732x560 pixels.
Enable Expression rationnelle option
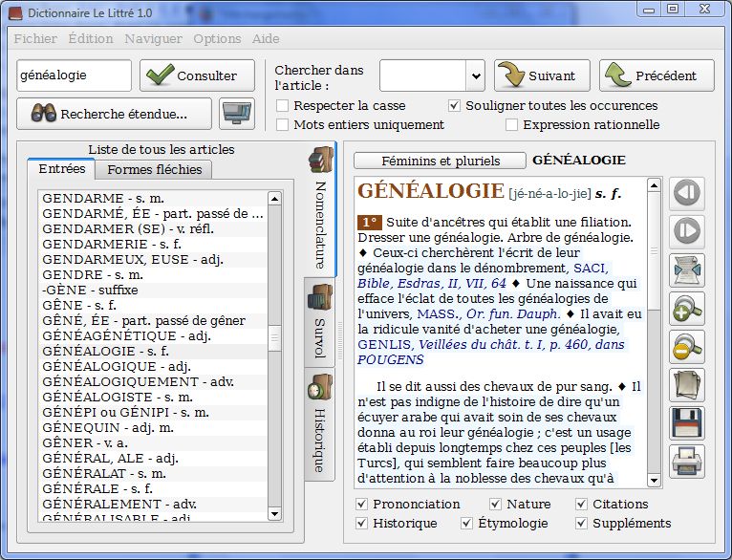tap(511, 124)
